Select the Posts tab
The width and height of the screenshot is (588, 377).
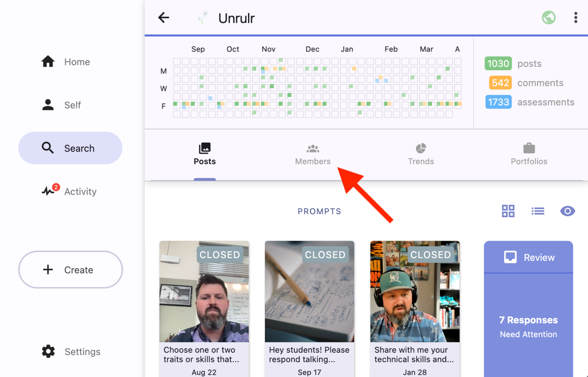(x=205, y=154)
